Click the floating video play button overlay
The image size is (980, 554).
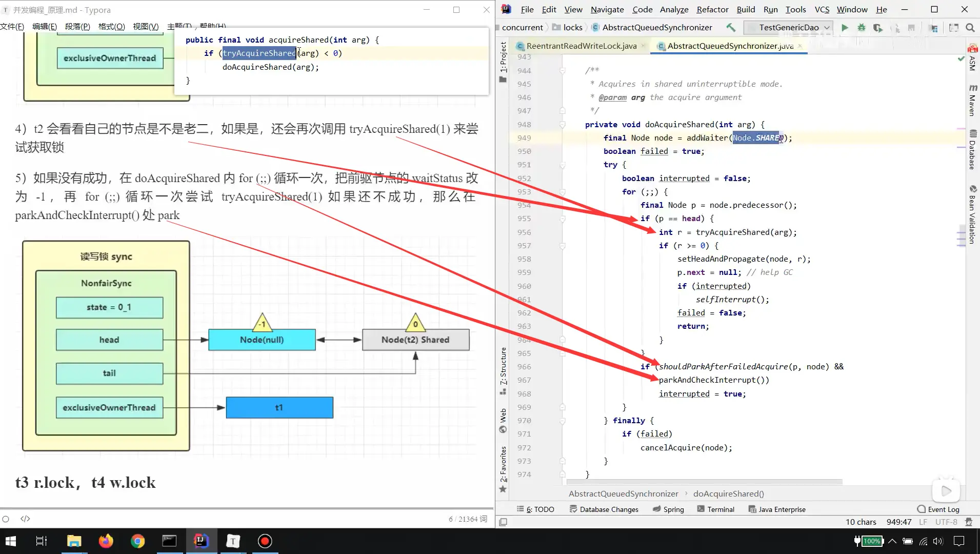pyautogui.click(x=946, y=491)
